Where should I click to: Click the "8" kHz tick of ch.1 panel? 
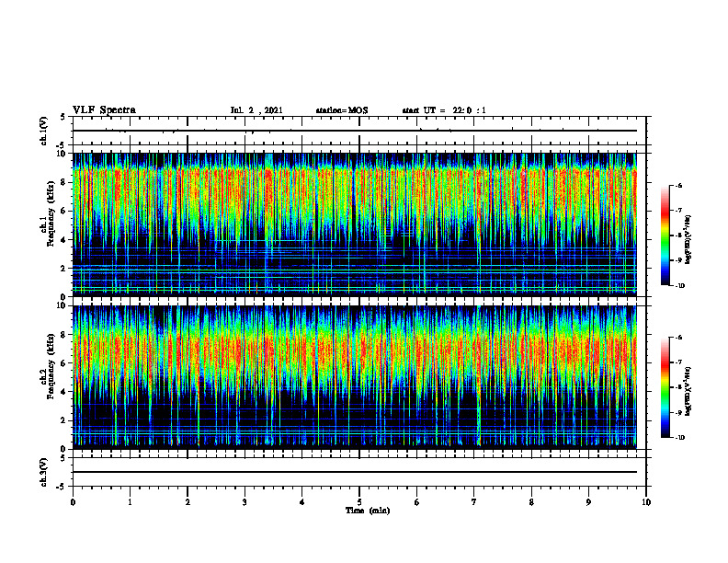coord(64,182)
